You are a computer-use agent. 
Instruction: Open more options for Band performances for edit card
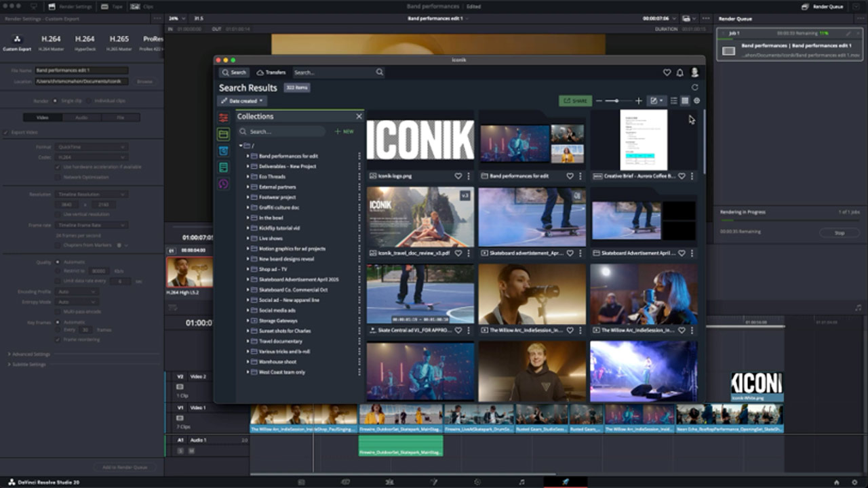click(580, 176)
